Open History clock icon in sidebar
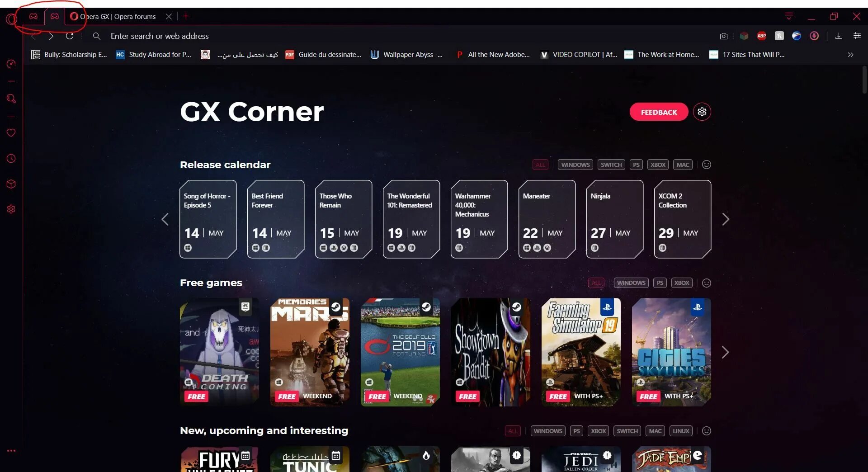868x472 pixels. [11, 159]
